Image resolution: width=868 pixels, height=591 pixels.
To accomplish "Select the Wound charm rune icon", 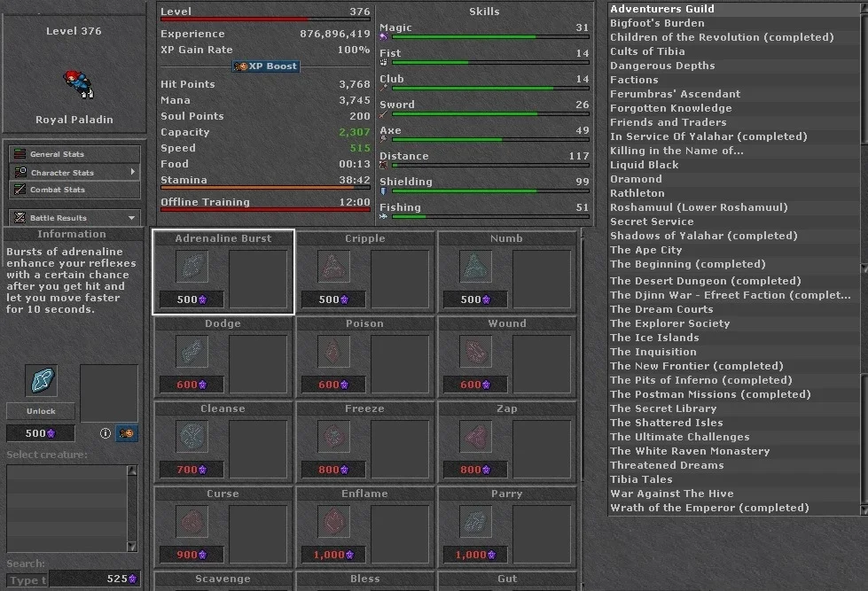I will click(475, 352).
